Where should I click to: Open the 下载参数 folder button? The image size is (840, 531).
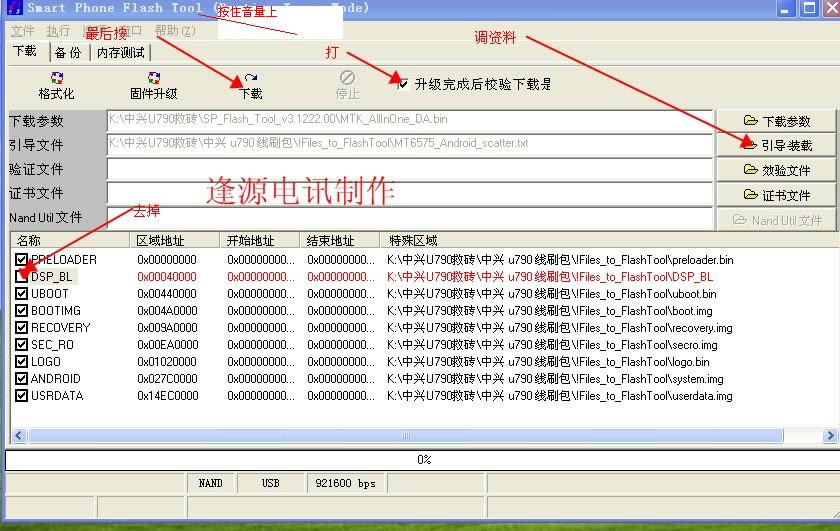pos(777,121)
